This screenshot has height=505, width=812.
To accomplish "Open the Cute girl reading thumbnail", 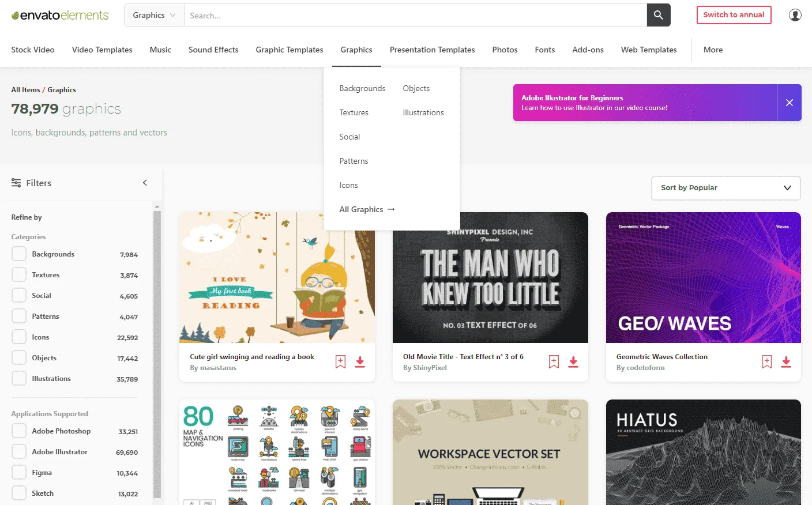I will (277, 277).
